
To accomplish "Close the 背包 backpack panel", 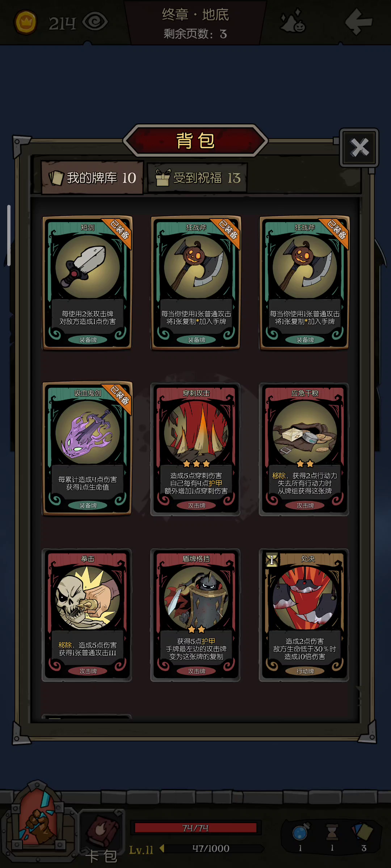I will [x=359, y=148].
